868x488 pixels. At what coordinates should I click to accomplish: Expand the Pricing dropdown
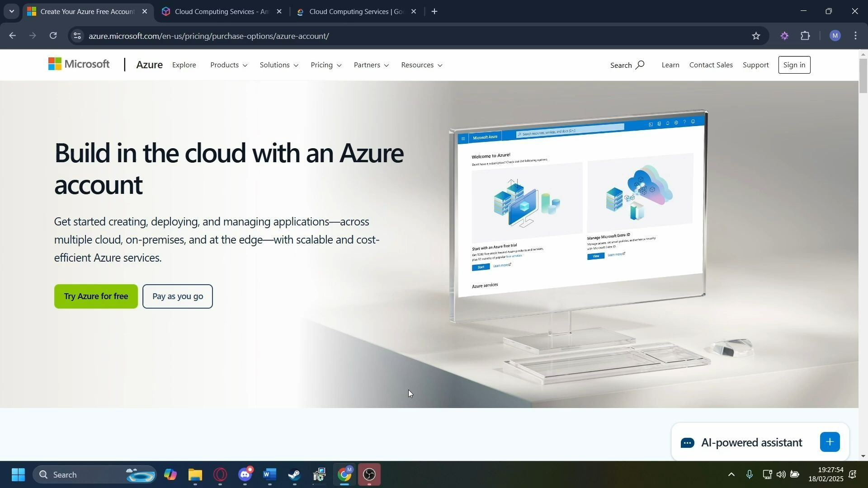pos(326,65)
